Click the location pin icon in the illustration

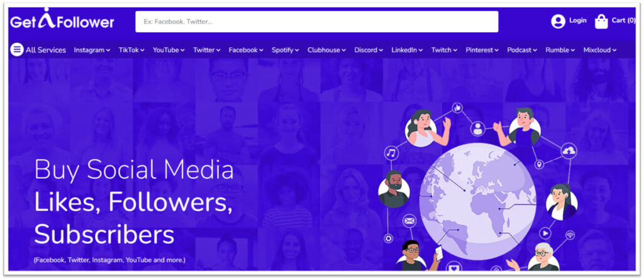[x=539, y=164]
